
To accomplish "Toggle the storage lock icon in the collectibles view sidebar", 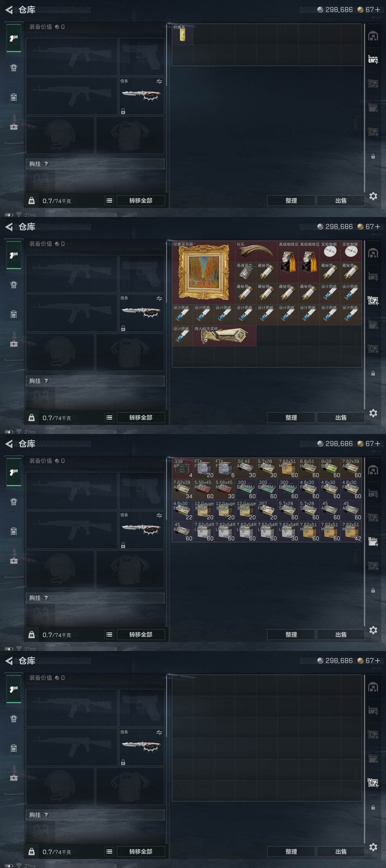I will point(373,373).
